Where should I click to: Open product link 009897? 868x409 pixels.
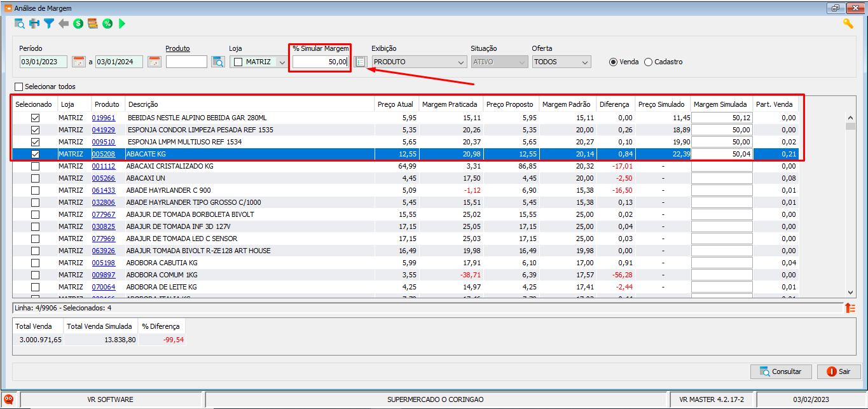(104, 275)
